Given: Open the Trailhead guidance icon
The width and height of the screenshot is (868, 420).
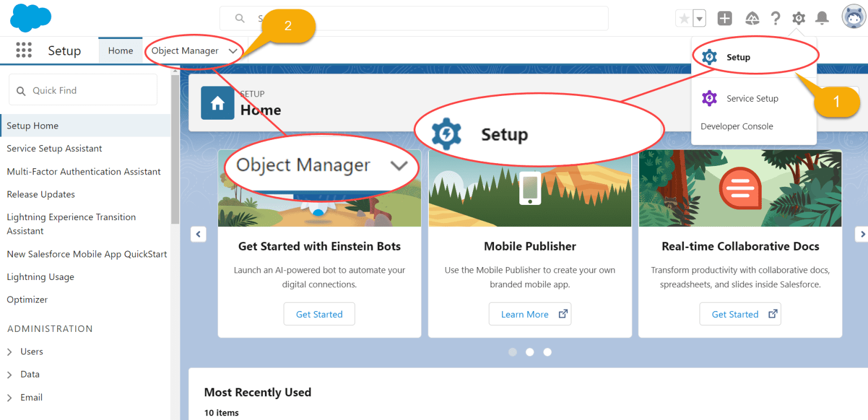Looking at the screenshot, I should [752, 19].
